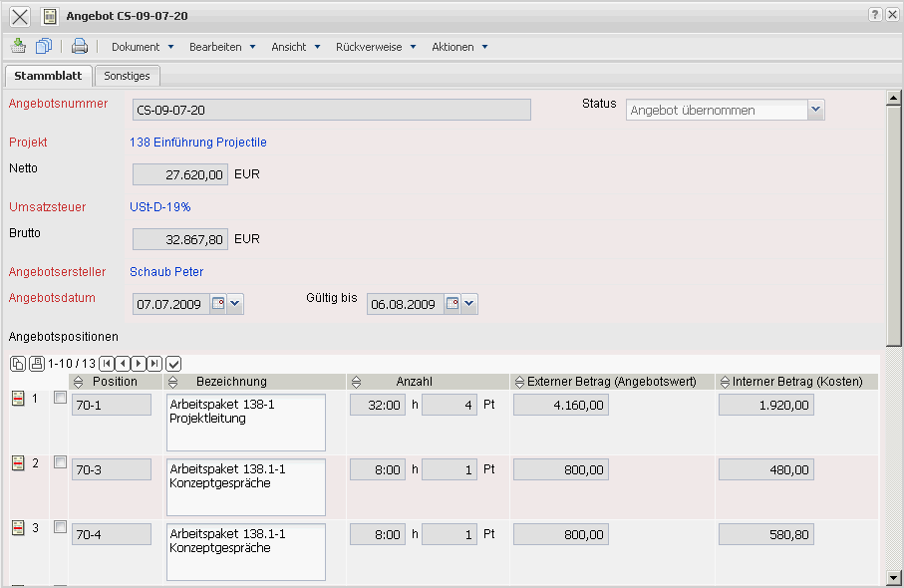Open the project link 138 Einführung Projectile
The height and width of the screenshot is (588, 904).
pos(198,143)
